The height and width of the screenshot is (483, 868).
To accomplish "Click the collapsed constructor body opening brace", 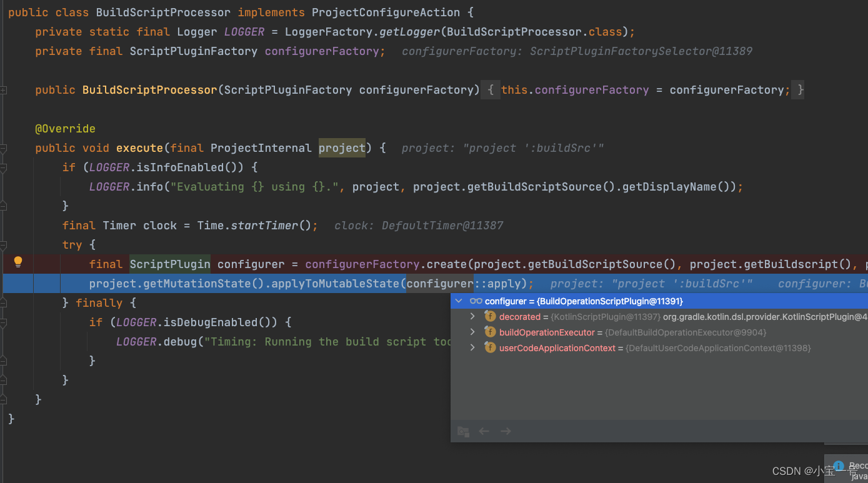I will point(491,90).
